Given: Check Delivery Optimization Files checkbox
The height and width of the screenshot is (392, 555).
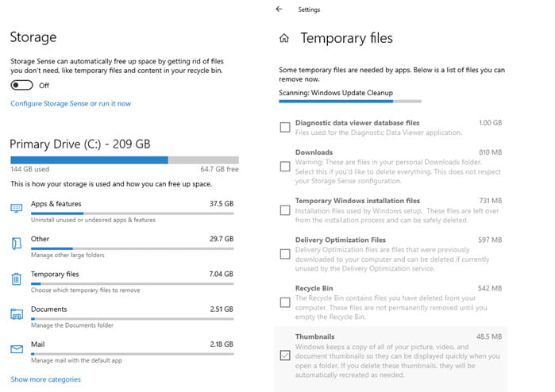Looking at the screenshot, I should (x=285, y=254).
